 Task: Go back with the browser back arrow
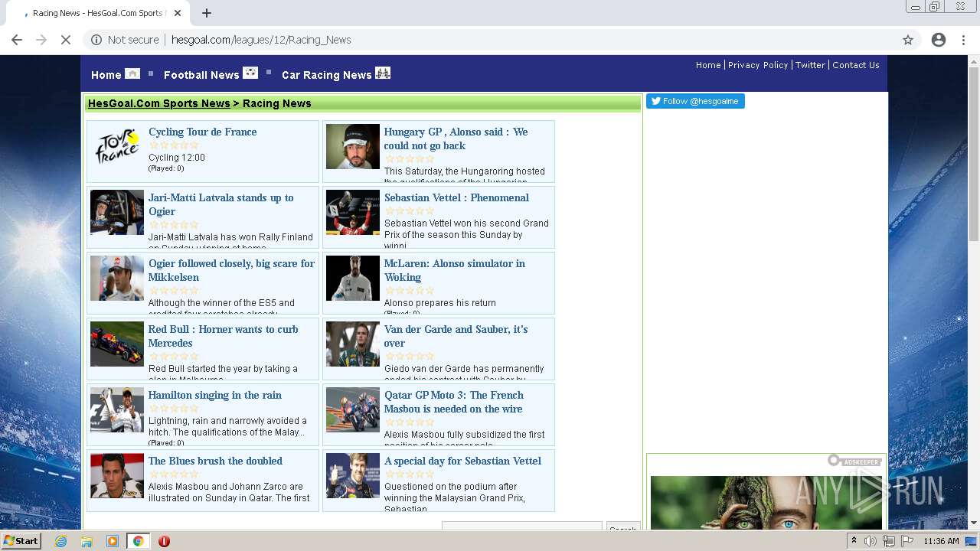click(x=17, y=40)
